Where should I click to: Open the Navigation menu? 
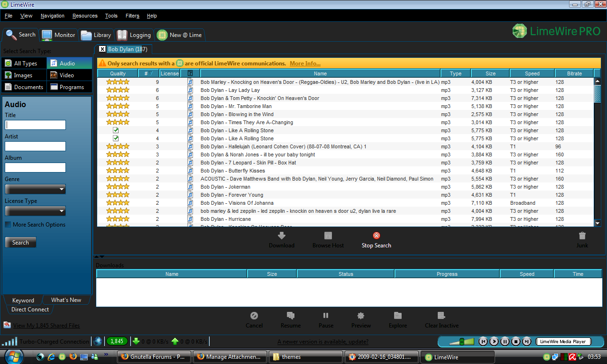pyautogui.click(x=53, y=16)
